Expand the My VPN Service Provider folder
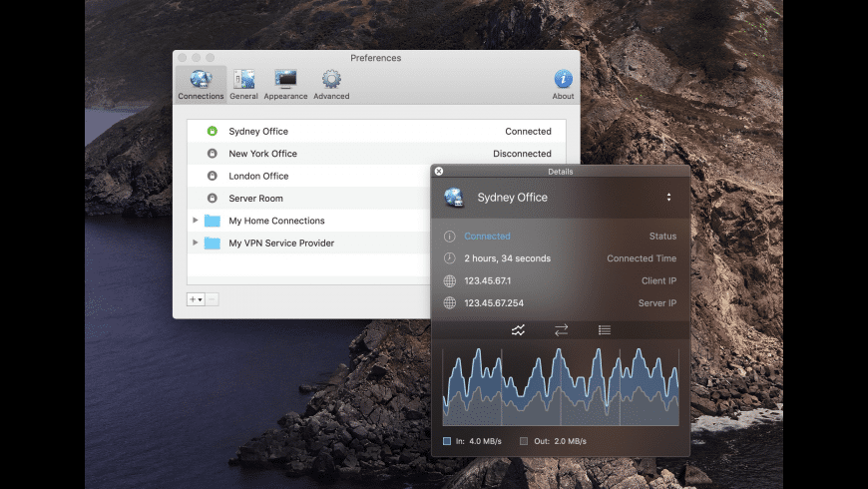Screen dimensions: 868x489 tap(195, 243)
